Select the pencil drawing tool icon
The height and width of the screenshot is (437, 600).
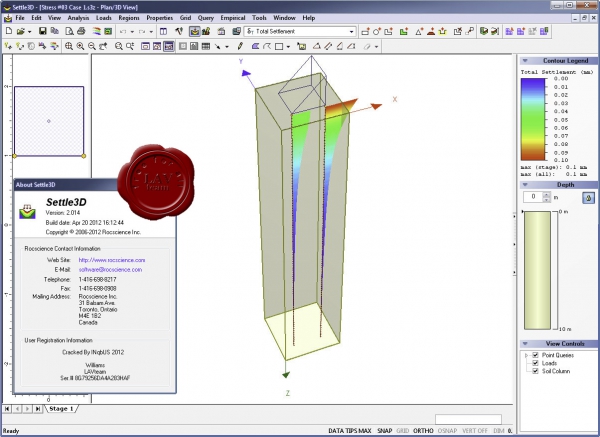click(240, 46)
